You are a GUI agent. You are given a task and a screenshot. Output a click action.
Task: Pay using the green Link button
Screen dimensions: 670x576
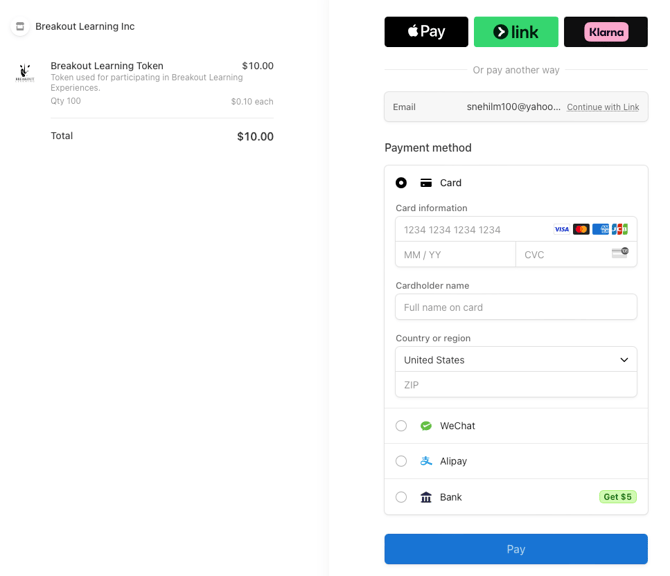click(516, 32)
